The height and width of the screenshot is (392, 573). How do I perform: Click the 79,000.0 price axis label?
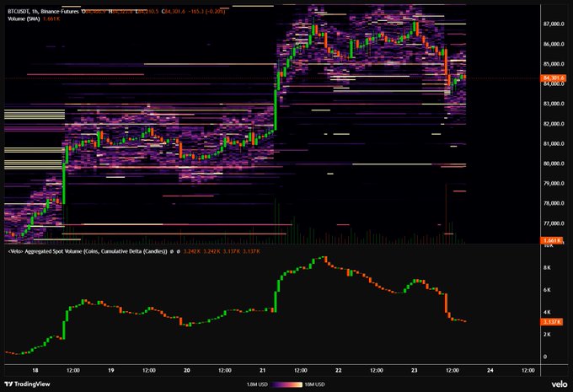point(554,184)
